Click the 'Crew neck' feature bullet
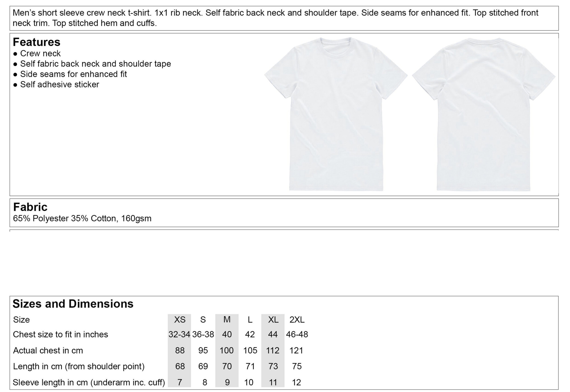The image size is (570, 392). tap(40, 53)
